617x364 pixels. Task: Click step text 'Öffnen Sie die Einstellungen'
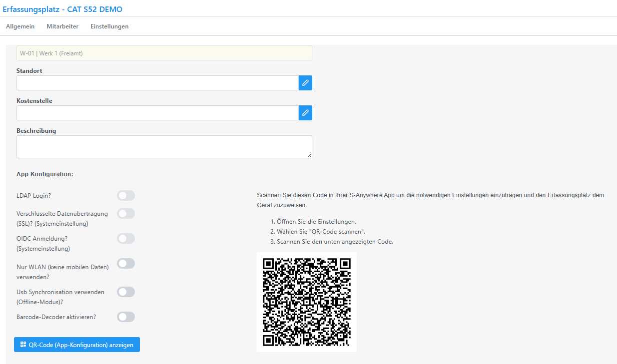click(316, 222)
